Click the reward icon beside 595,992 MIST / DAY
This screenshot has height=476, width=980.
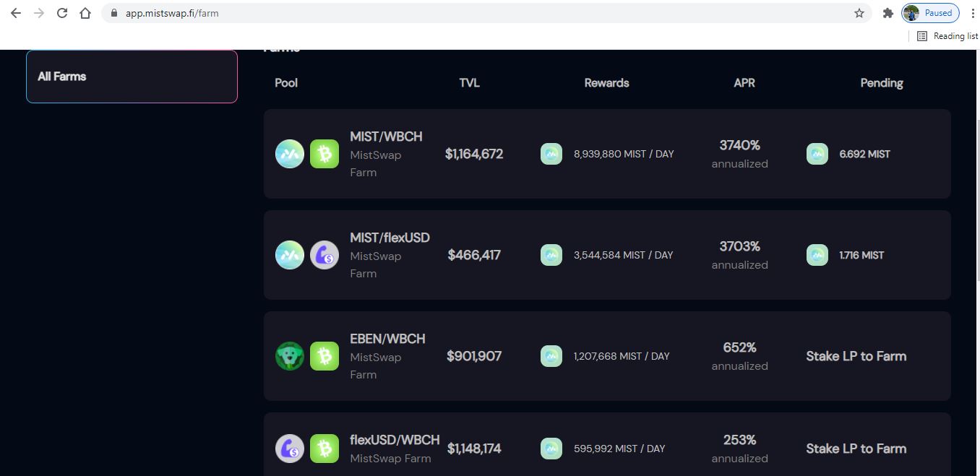click(551, 449)
